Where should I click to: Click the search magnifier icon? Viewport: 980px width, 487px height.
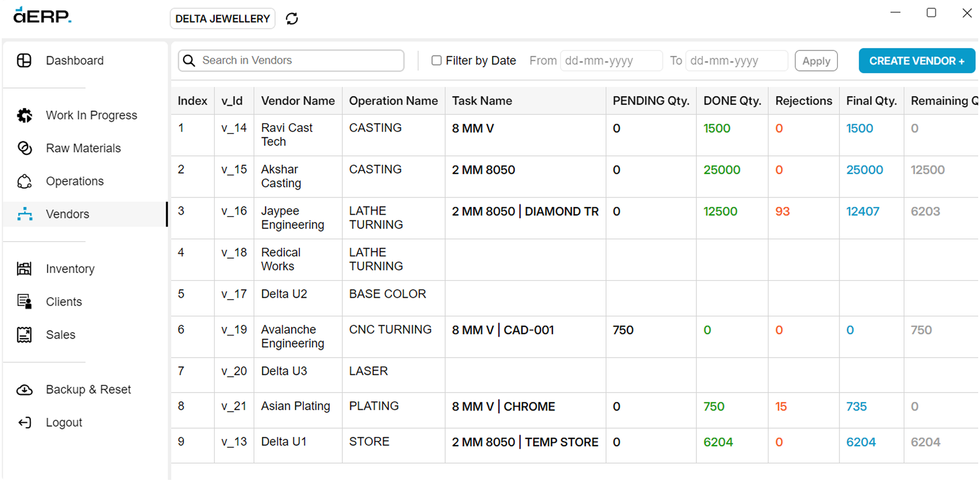click(189, 60)
